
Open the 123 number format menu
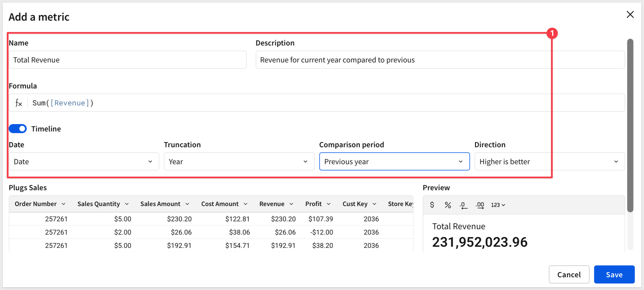[498, 205]
